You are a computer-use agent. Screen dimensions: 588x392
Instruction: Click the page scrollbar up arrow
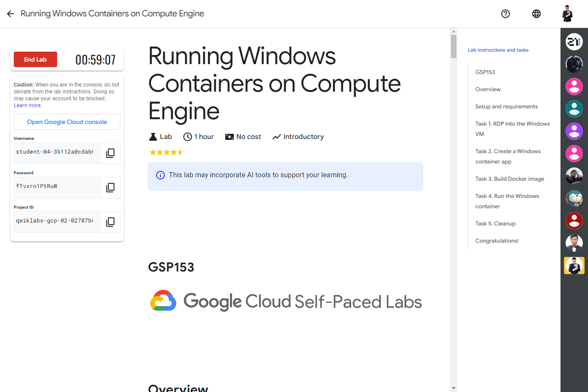click(453, 31)
